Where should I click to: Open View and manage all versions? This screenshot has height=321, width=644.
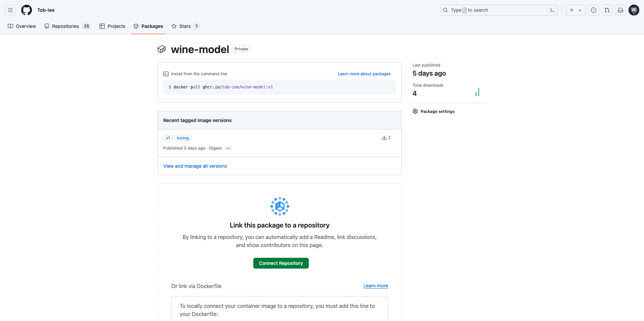tap(195, 166)
